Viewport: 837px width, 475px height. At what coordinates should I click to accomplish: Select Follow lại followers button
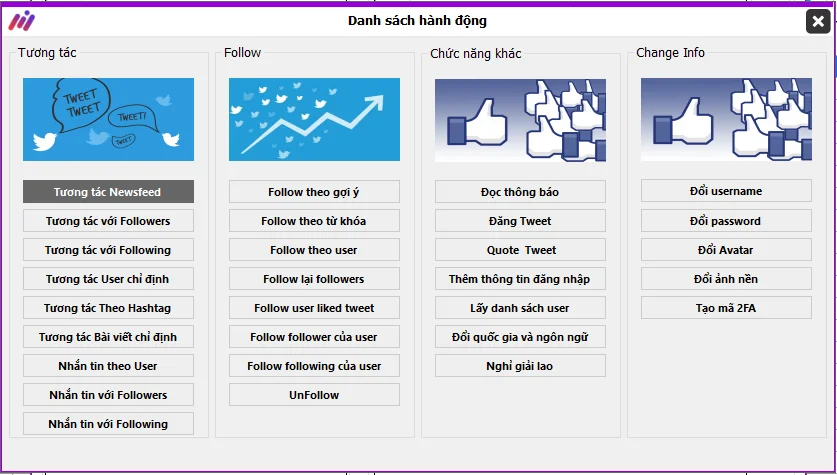click(314, 279)
